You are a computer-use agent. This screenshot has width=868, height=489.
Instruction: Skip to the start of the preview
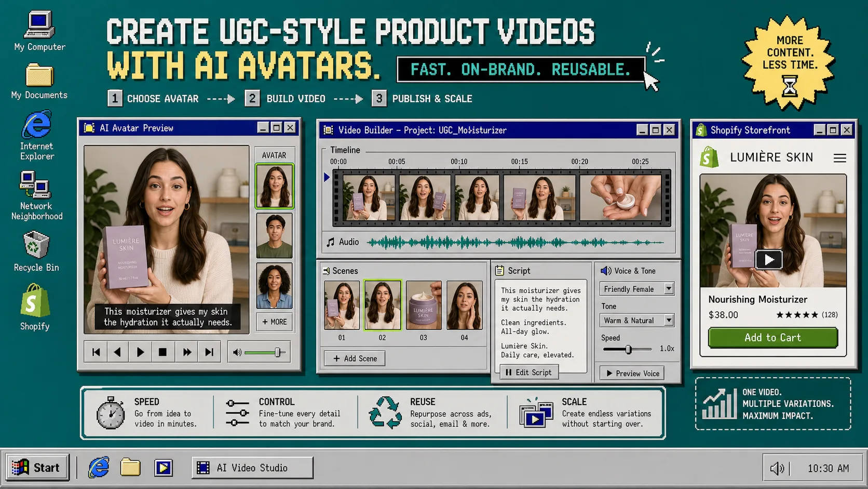point(96,352)
